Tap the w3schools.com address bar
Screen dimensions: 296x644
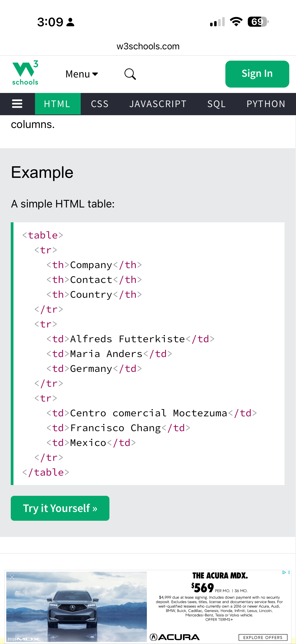148,46
